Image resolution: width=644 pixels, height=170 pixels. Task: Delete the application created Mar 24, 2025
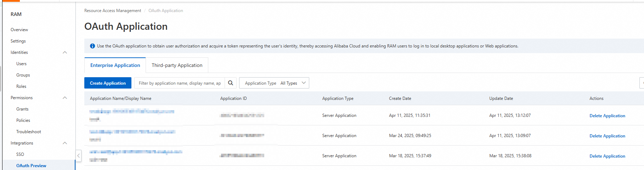[x=607, y=136]
